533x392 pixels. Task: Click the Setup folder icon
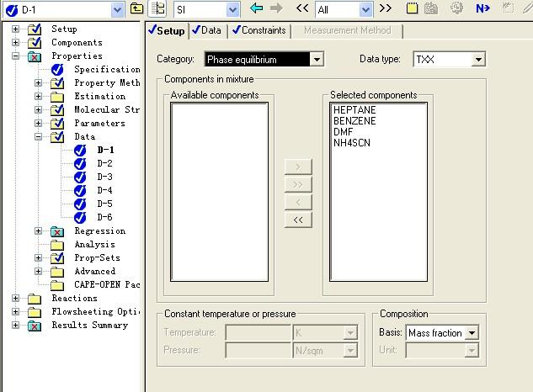(35, 29)
